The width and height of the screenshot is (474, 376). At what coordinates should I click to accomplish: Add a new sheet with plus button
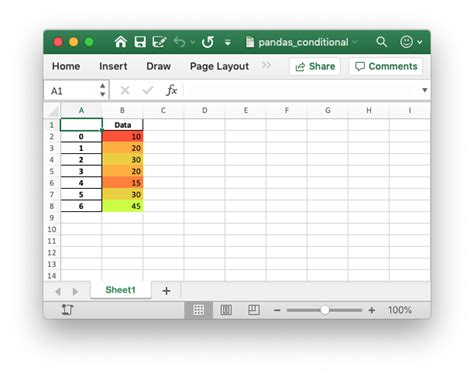point(166,291)
